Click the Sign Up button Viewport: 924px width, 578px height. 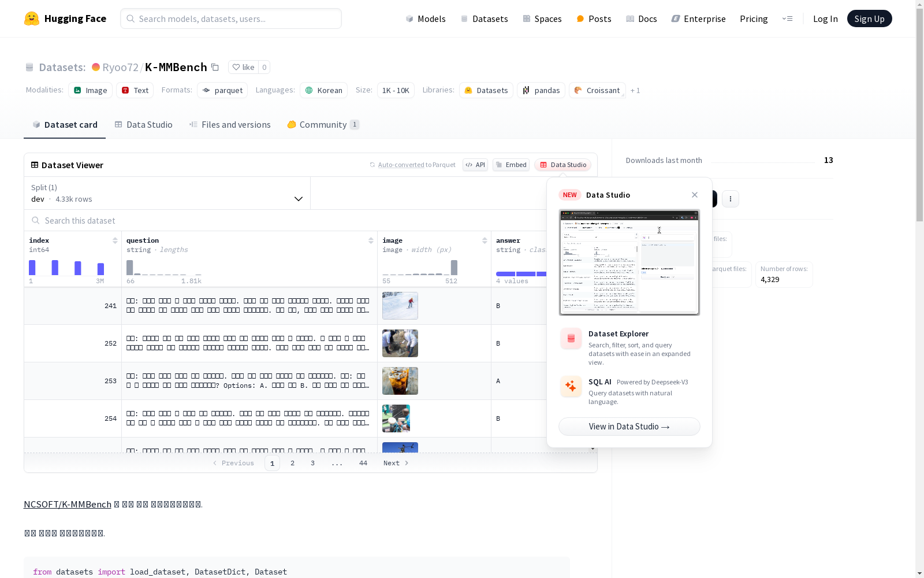click(x=869, y=18)
